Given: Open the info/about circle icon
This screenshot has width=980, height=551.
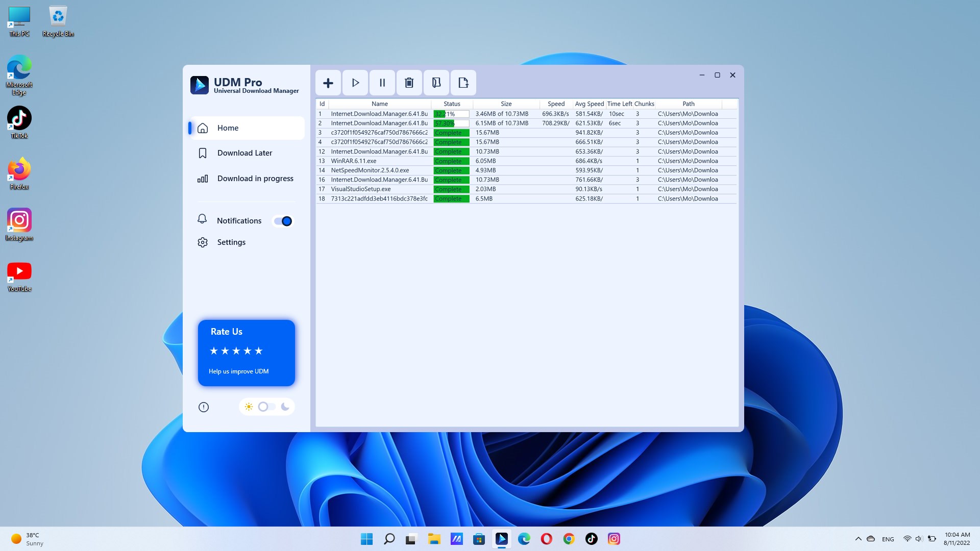Looking at the screenshot, I should (204, 407).
